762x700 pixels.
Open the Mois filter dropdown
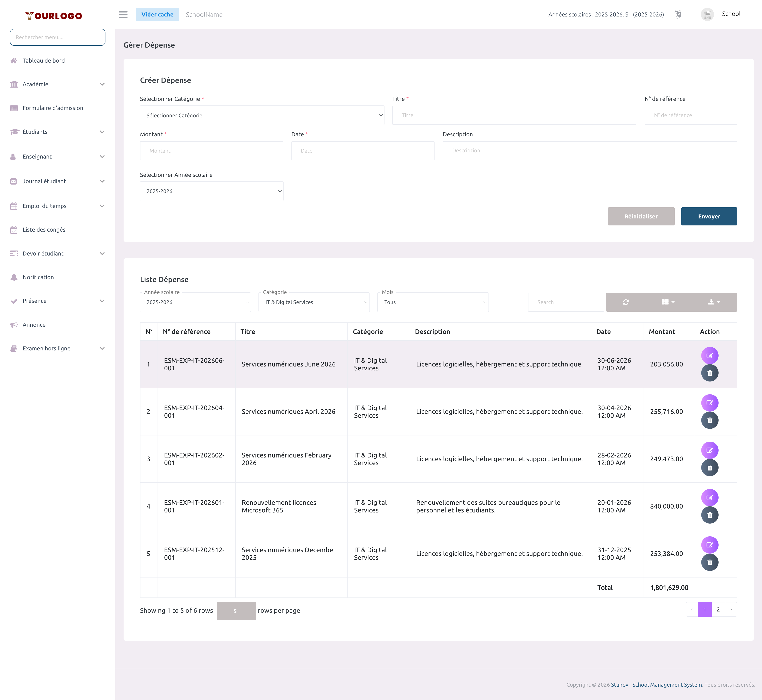[x=433, y=302]
